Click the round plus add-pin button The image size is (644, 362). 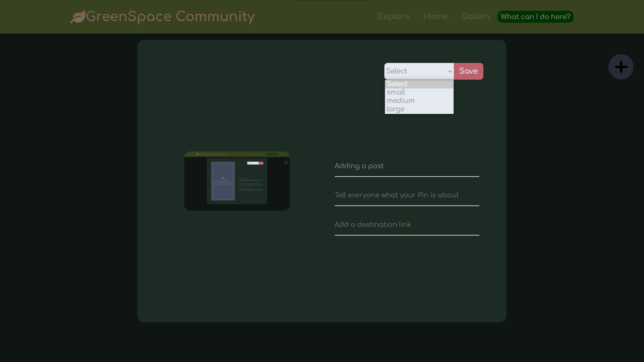(x=621, y=67)
